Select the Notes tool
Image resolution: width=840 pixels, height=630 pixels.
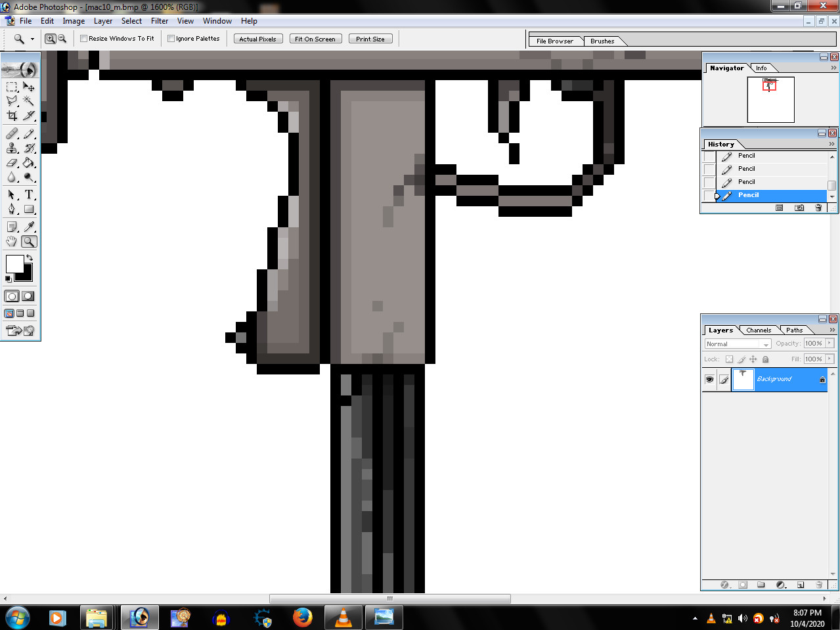tap(12, 227)
